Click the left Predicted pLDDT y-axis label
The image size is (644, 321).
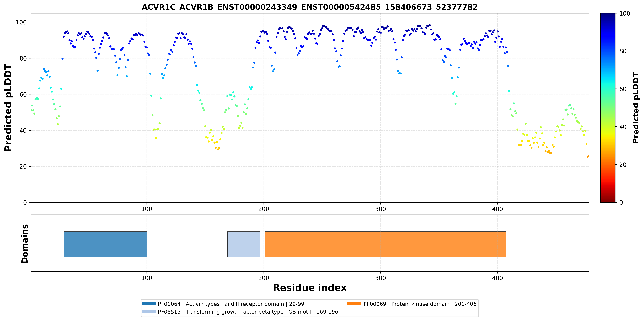tap(8, 108)
